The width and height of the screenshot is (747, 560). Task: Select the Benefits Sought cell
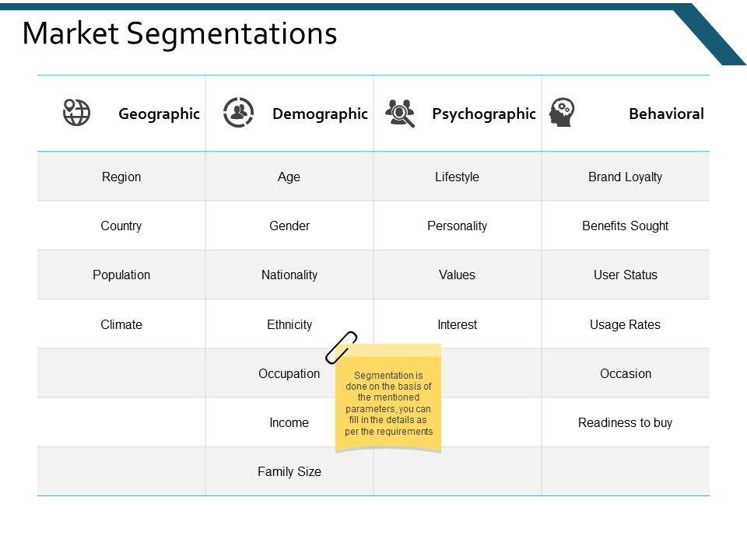(625, 226)
